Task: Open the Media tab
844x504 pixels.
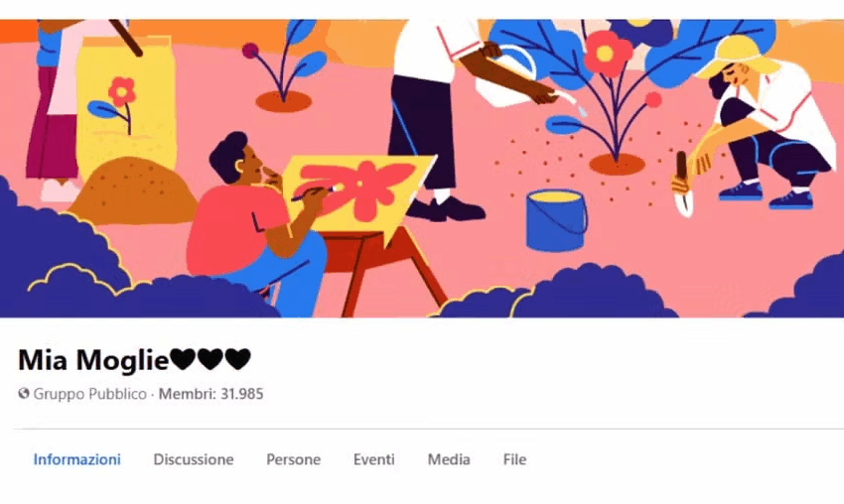Action: pyautogui.click(x=449, y=459)
